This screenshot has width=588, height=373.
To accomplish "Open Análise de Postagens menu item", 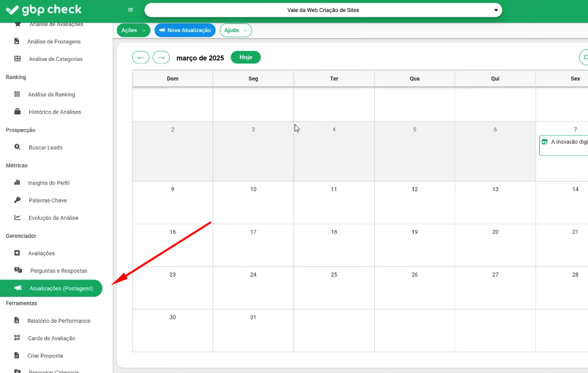I will pos(53,41).
